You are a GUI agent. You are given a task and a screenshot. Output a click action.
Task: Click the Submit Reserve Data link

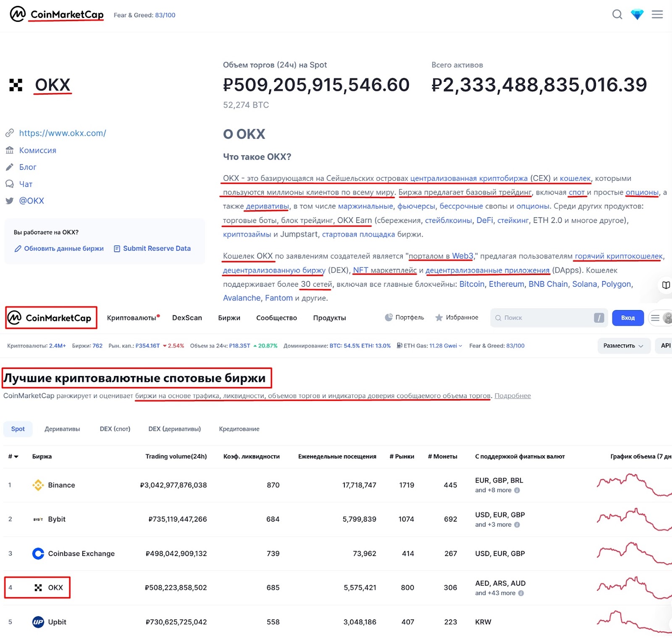(x=152, y=248)
